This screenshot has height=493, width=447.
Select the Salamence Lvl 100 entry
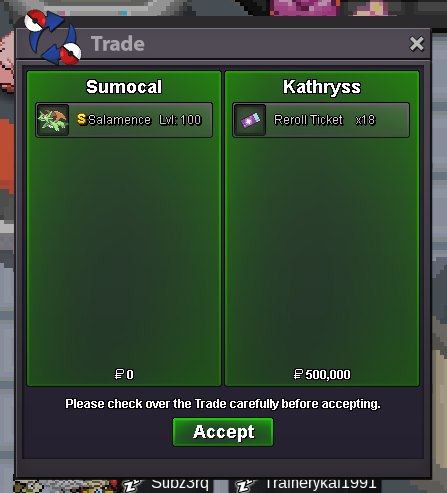point(124,120)
